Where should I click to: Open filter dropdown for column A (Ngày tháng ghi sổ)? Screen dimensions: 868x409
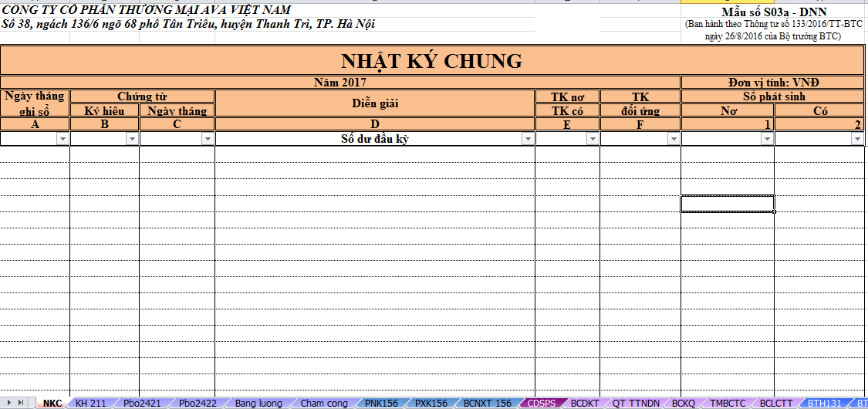pos(62,139)
